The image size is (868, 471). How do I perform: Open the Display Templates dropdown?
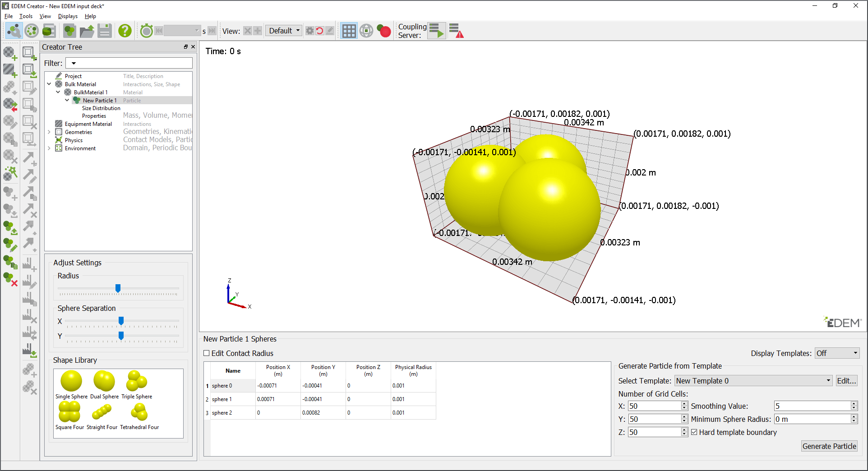point(837,353)
